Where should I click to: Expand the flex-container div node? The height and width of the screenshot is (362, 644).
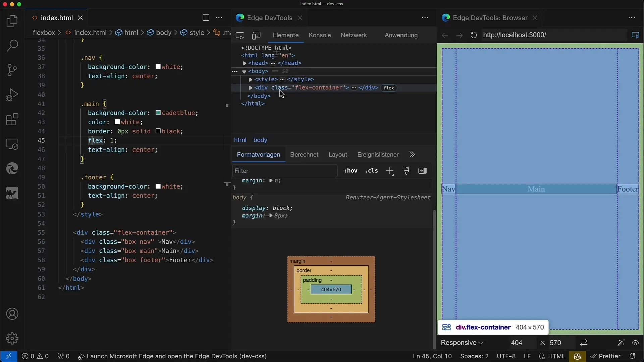pos(250,88)
